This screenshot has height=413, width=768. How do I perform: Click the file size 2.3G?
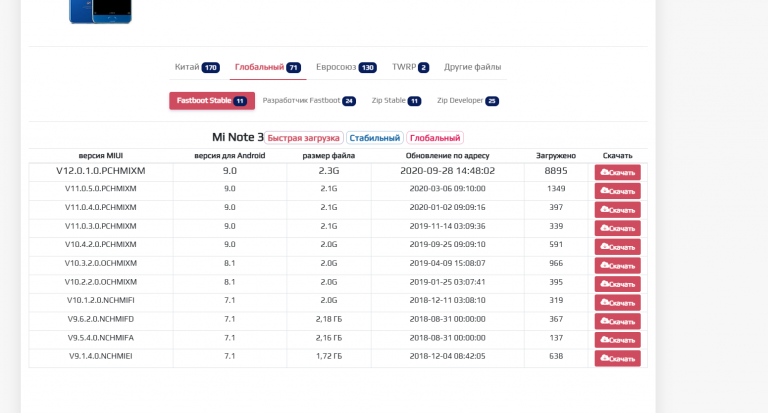click(329, 171)
